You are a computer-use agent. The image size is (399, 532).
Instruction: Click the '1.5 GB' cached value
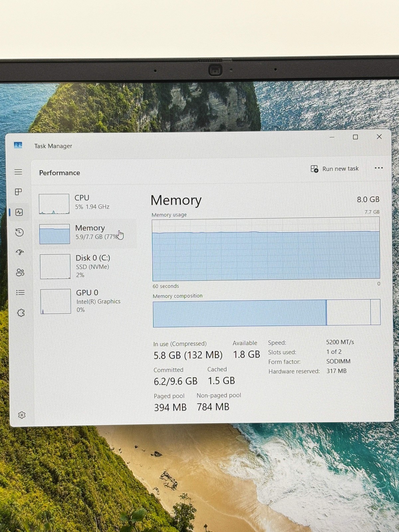point(221,381)
